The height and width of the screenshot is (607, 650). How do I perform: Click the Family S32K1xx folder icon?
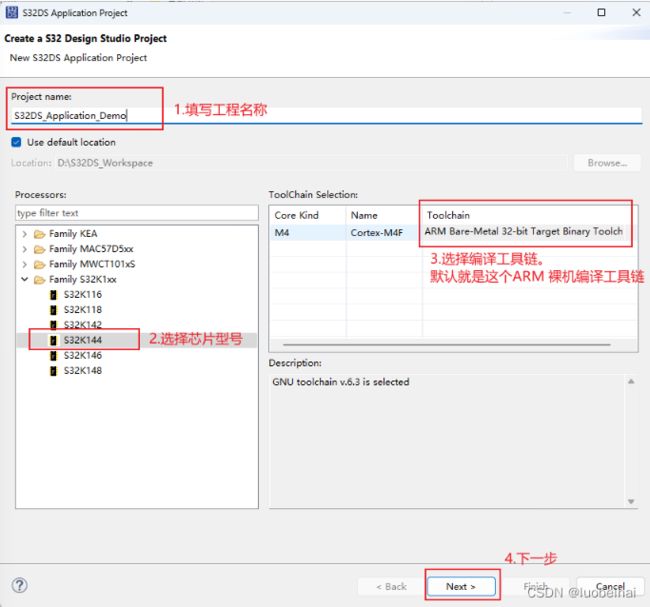click(39, 280)
